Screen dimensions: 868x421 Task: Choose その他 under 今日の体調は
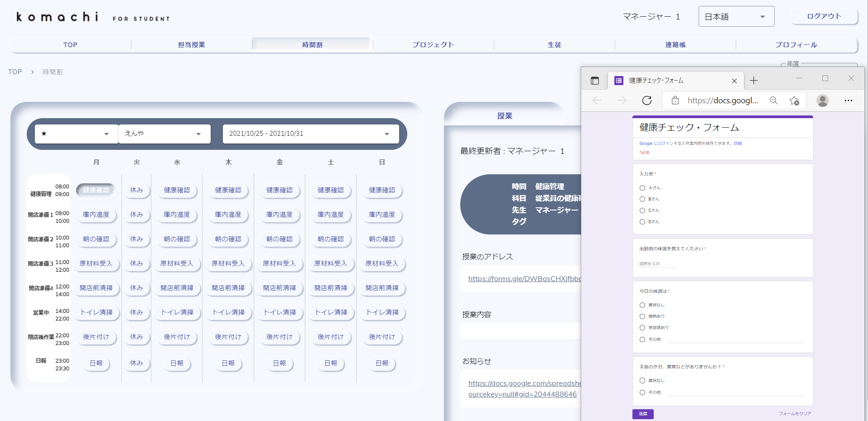click(642, 340)
